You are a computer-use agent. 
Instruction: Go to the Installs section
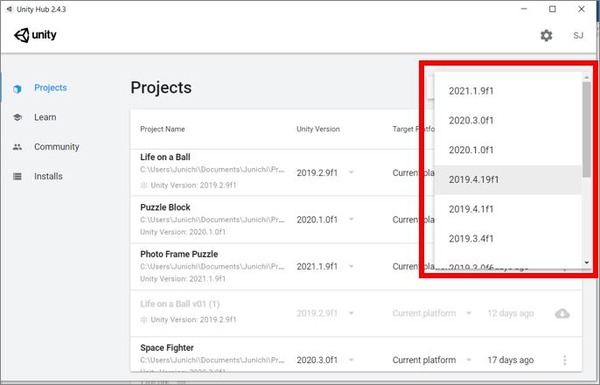(x=48, y=176)
